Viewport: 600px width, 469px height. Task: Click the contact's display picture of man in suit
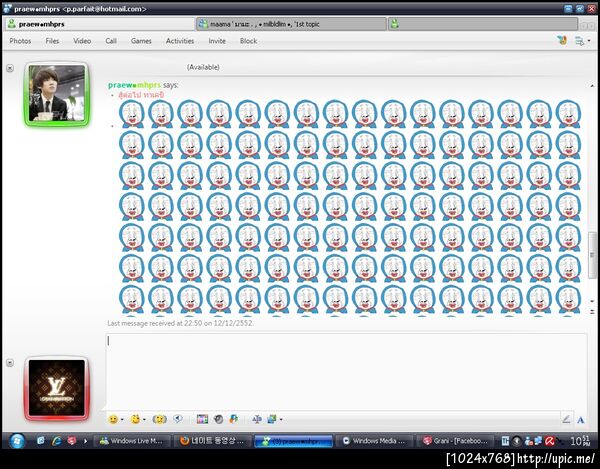tap(57, 93)
